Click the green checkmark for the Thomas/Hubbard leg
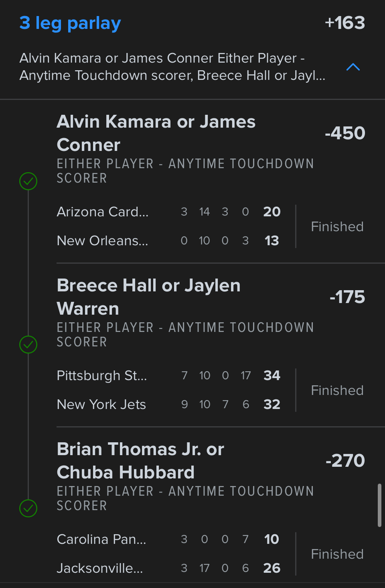This screenshot has height=588, width=385. (28, 508)
